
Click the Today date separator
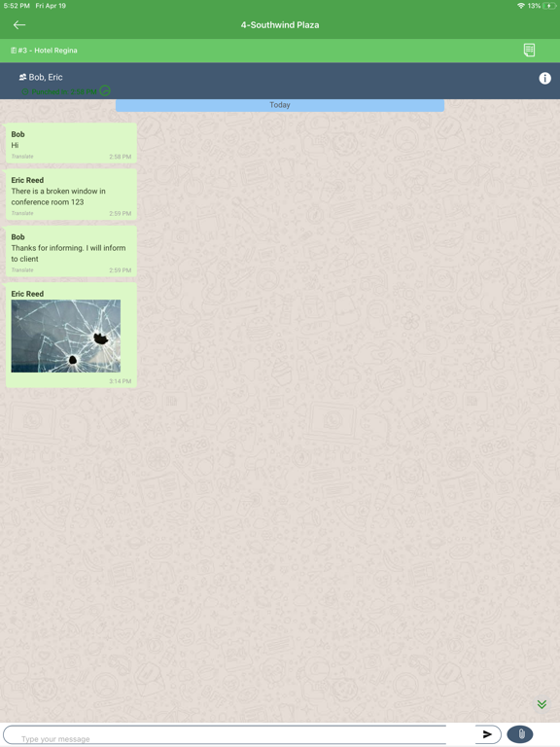pyautogui.click(x=280, y=105)
